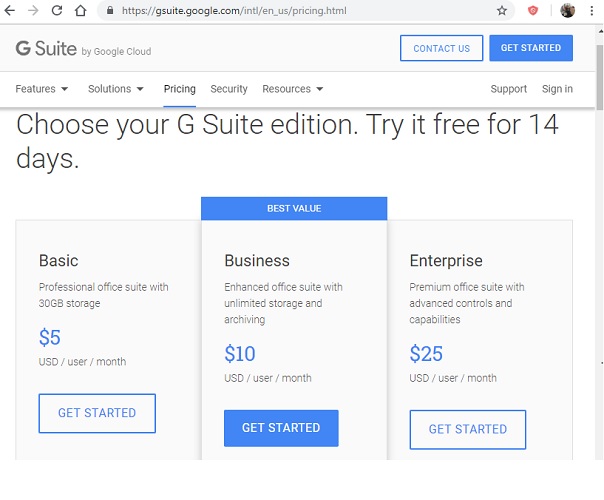The height and width of the screenshot is (500, 604).
Task: Click the header Get Started button
Action: pos(531,48)
